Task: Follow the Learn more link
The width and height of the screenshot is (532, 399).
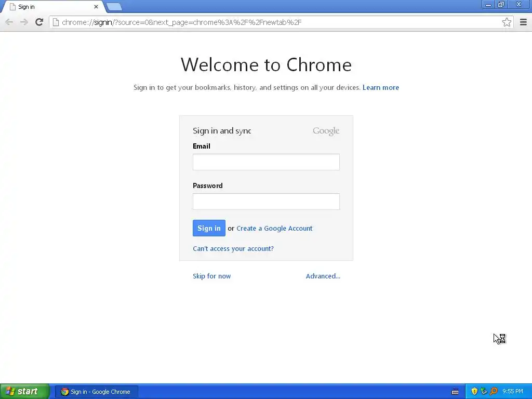Action: pyautogui.click(x=381, y=87)
